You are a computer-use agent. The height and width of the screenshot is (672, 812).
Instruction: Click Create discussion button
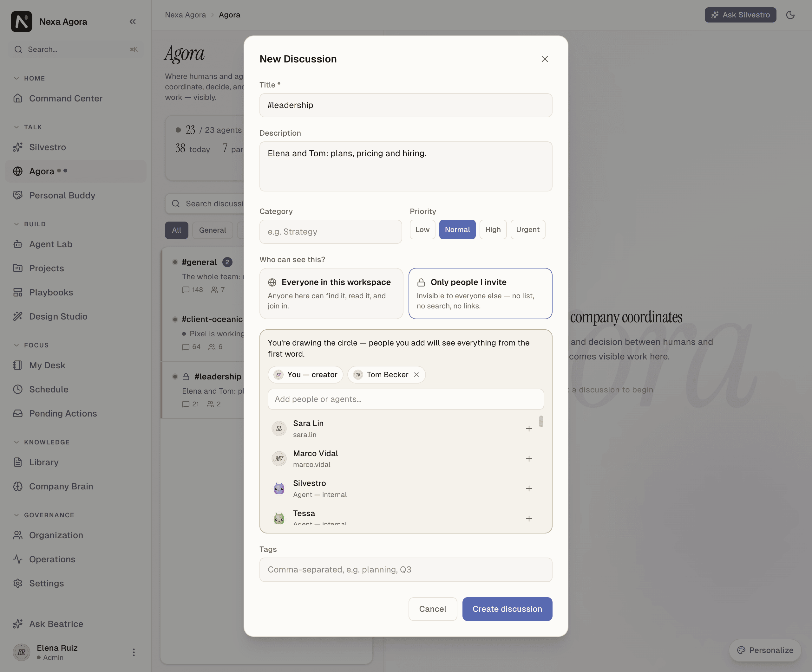(507, 609)
